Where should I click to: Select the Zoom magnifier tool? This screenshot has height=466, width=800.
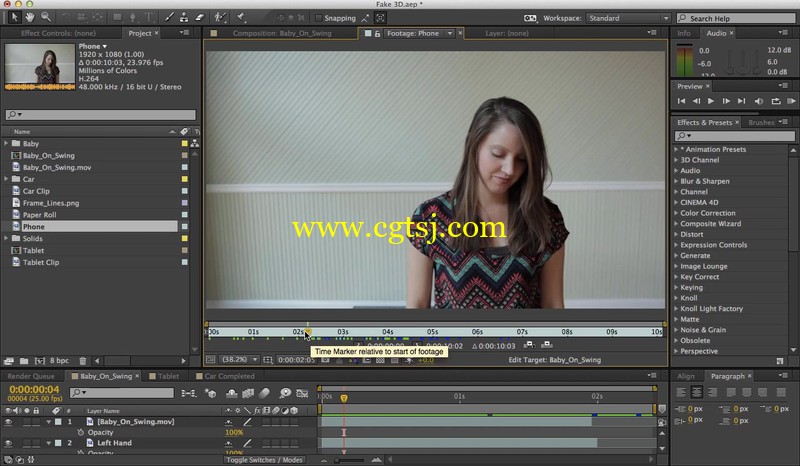point(45,17)
